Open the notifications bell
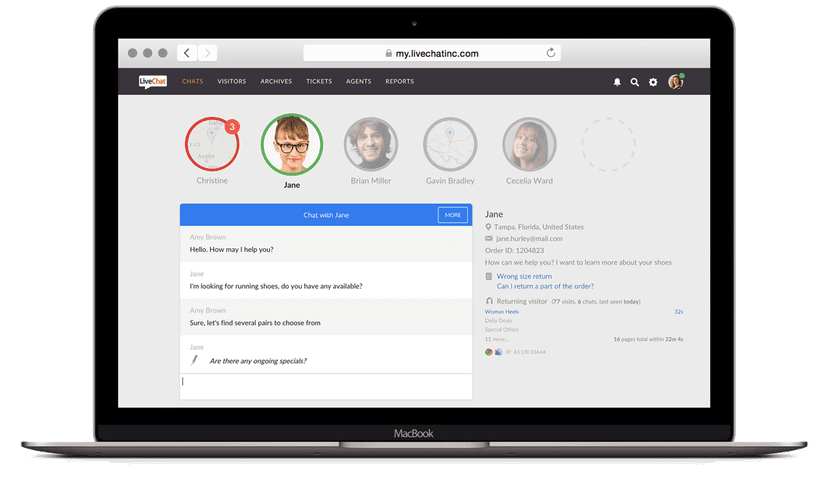The width and height of the screenshot is (828, 492). 617,82
